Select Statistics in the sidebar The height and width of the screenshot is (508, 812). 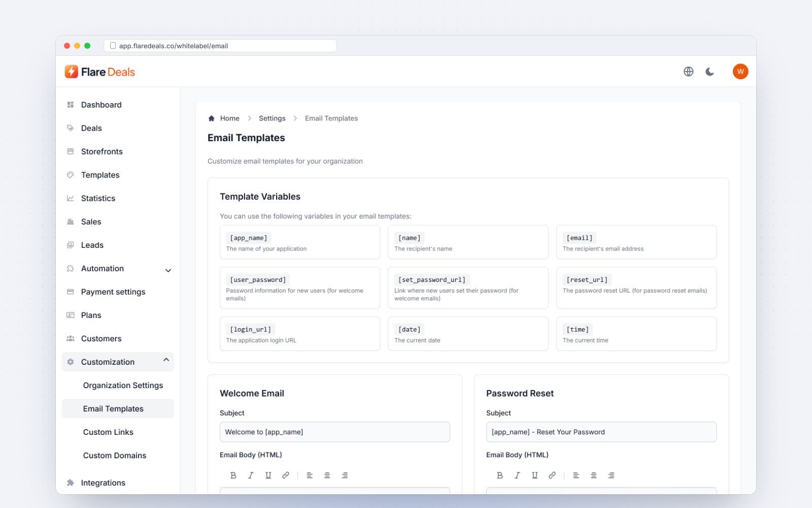point(118,198)
